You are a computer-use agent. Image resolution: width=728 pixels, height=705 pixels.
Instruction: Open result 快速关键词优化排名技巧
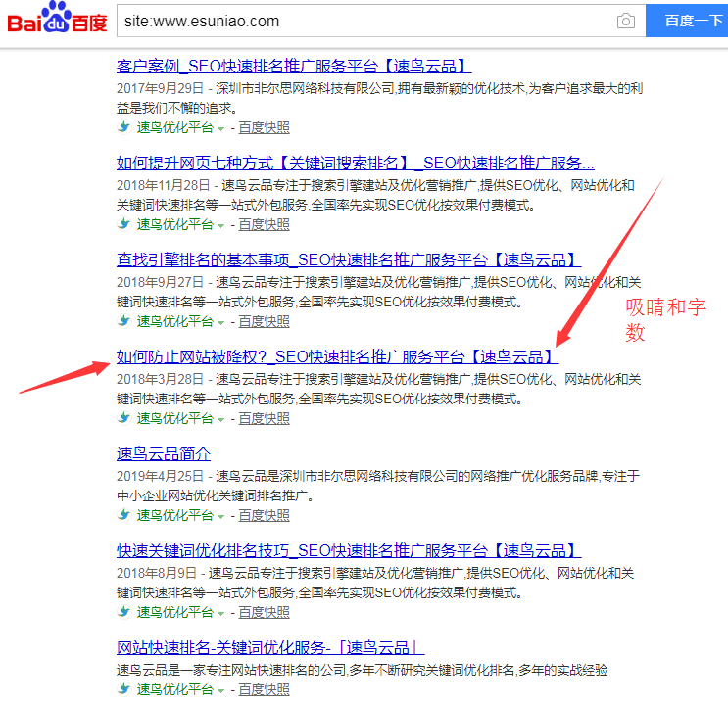[349, 551]
